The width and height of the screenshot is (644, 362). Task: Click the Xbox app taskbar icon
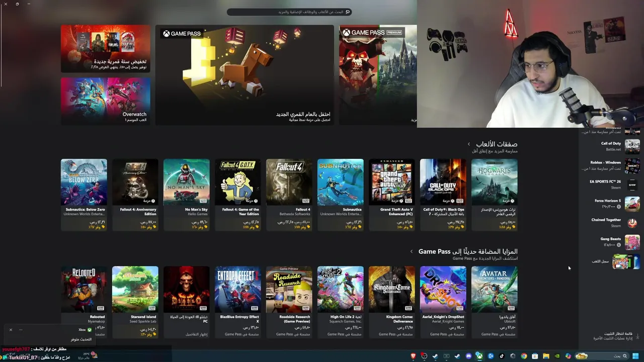[479, 356]
